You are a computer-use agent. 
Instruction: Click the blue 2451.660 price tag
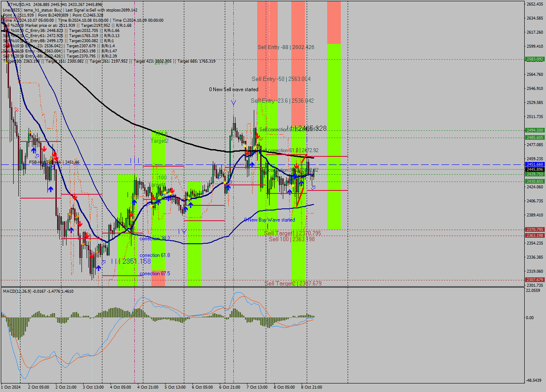click(534, 164)
